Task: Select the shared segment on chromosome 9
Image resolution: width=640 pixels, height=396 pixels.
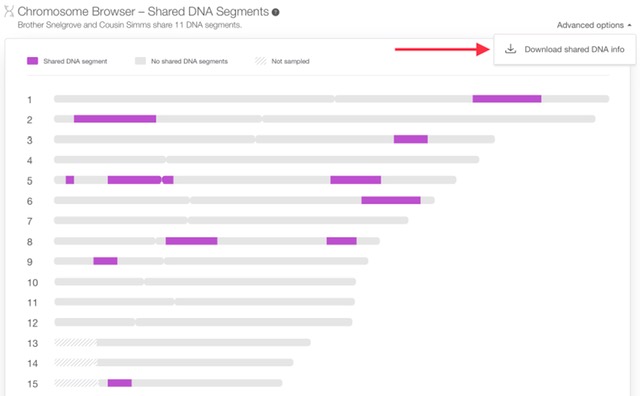Action: 105,261
